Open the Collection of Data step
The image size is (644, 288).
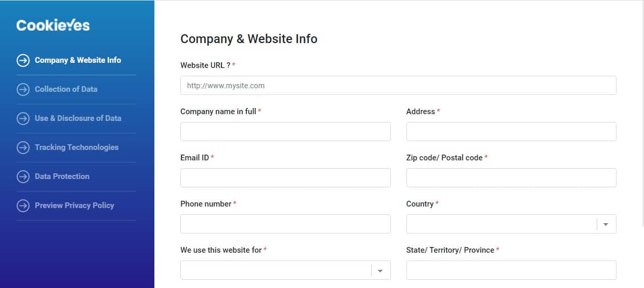click(66, 89)
